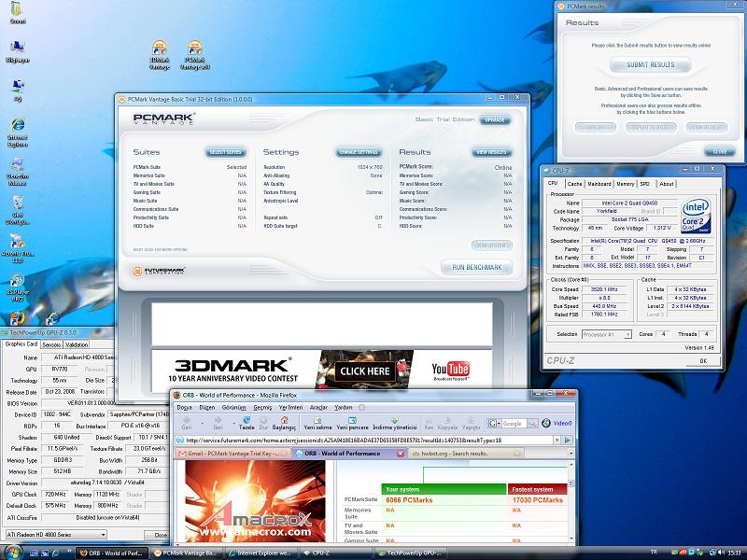Screen dimensions: 747x560
Task: Open the Dosya menu in Firefox
Action: click(184, 408)
